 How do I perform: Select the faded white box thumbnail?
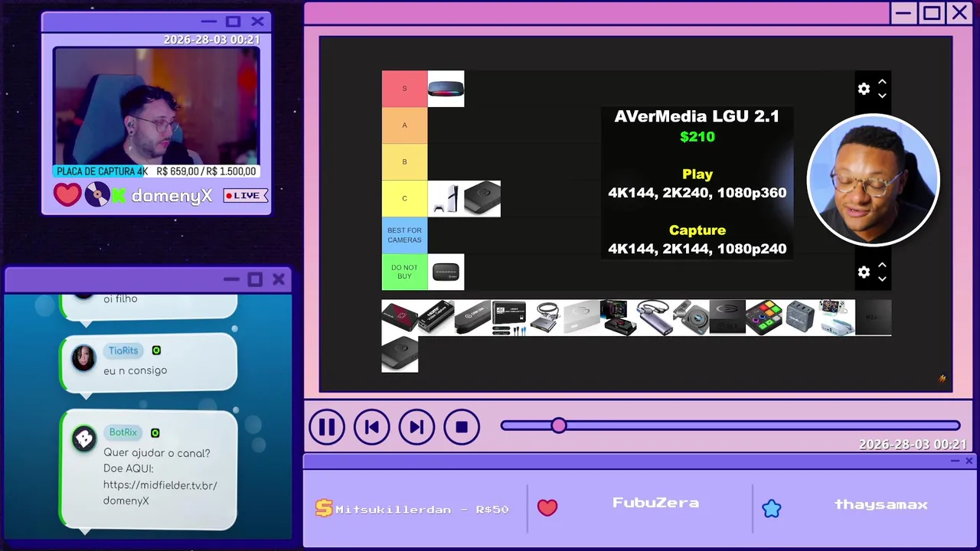coord(582,318)
